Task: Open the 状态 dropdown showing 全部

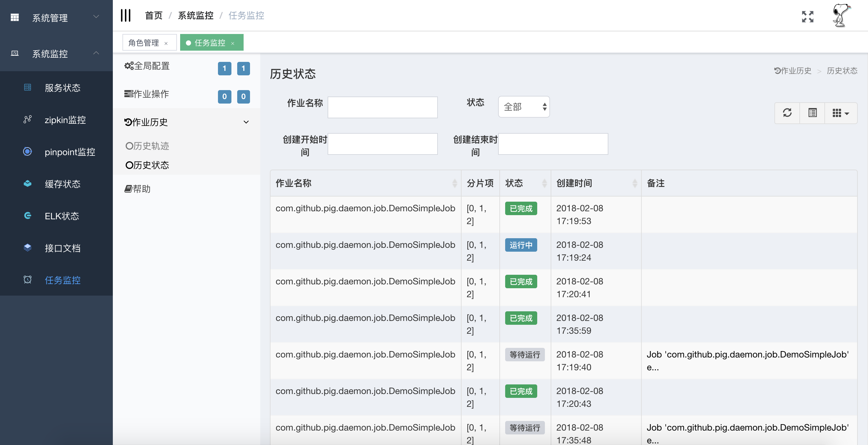Action: tap(524, 107)
